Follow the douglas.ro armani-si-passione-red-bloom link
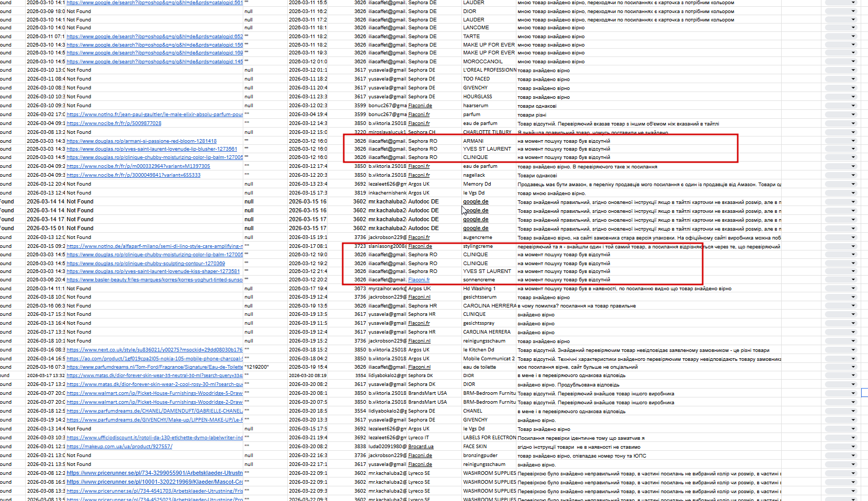 click(141, 141)
